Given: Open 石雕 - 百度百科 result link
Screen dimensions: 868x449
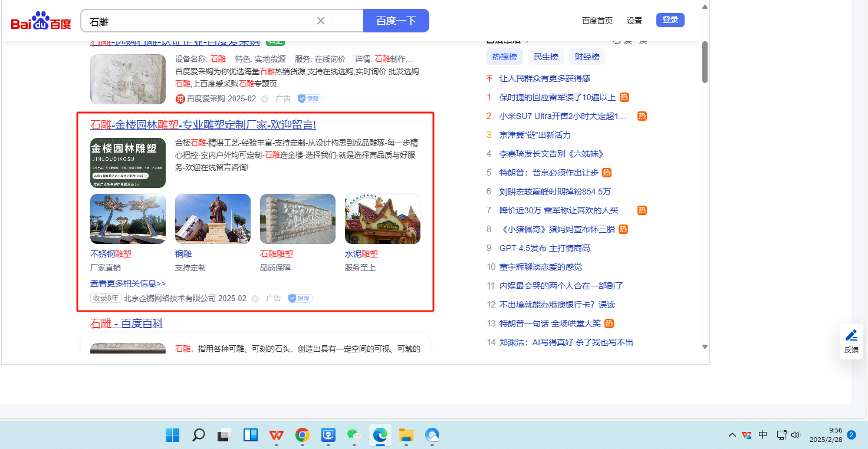Looking at the screenshot, I should tap(127, 323).
